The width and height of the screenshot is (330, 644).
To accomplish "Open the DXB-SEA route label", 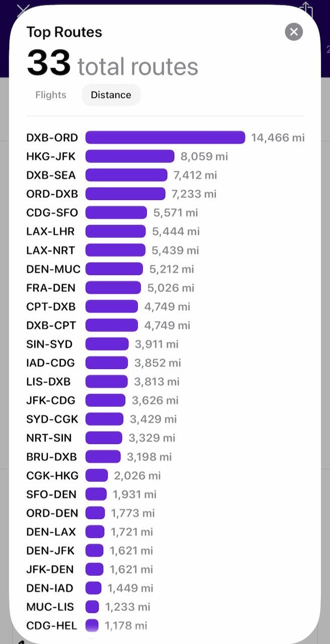I will coord(51,175).
